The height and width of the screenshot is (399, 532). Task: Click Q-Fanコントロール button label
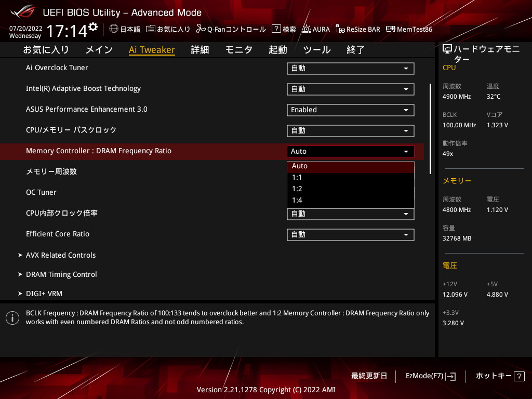pos(236,30)
